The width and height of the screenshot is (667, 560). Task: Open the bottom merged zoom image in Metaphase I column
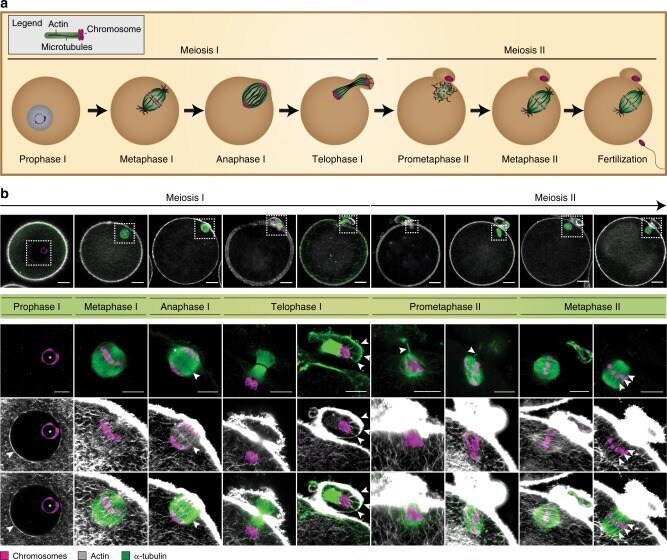(x=111, y=509)
